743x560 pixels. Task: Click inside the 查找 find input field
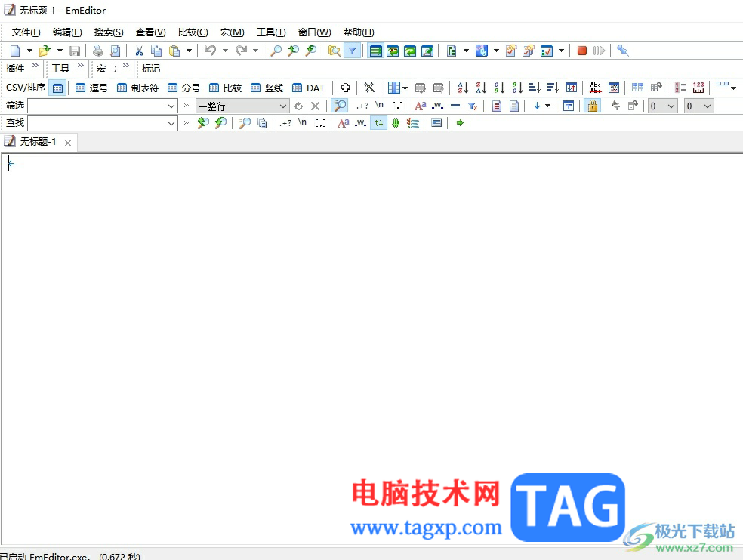97,123
